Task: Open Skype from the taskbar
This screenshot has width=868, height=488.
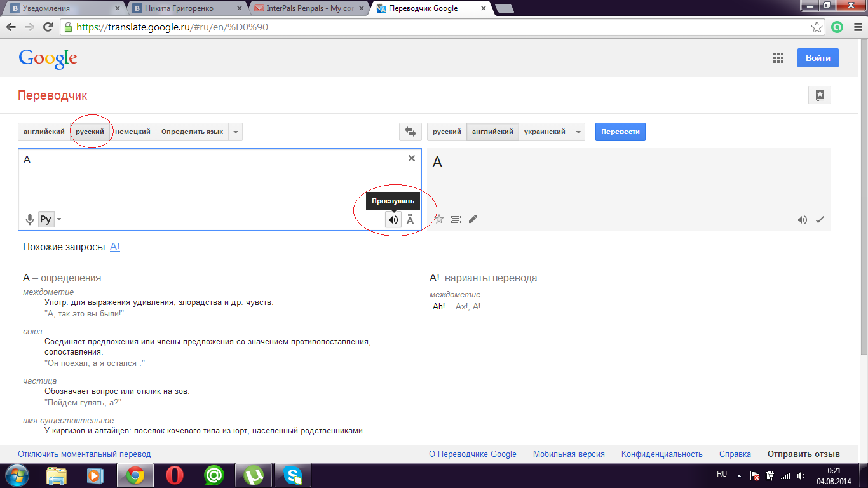Action: click(293, 475)
